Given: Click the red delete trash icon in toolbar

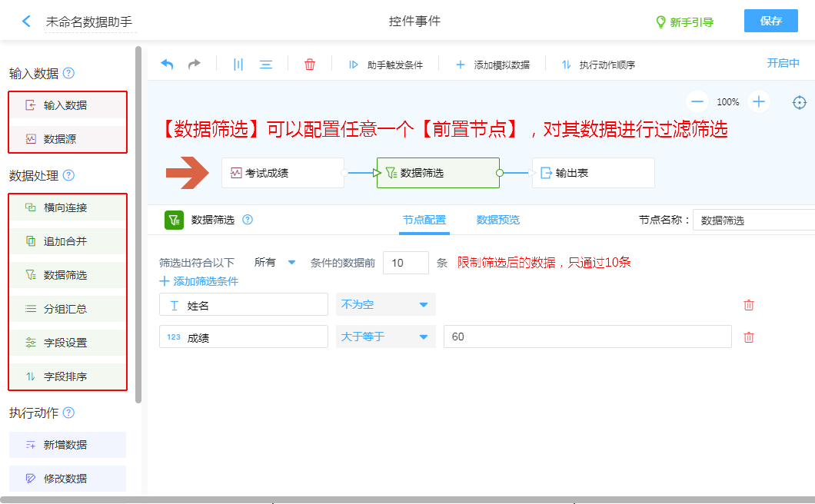Looking at the screenshot, I should pyautogui.click(x=310, y=65).
